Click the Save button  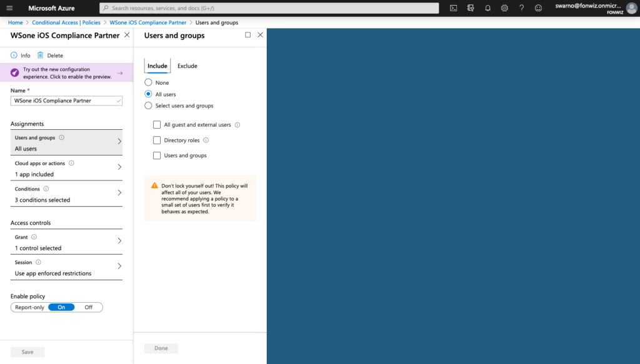(27, 352)
